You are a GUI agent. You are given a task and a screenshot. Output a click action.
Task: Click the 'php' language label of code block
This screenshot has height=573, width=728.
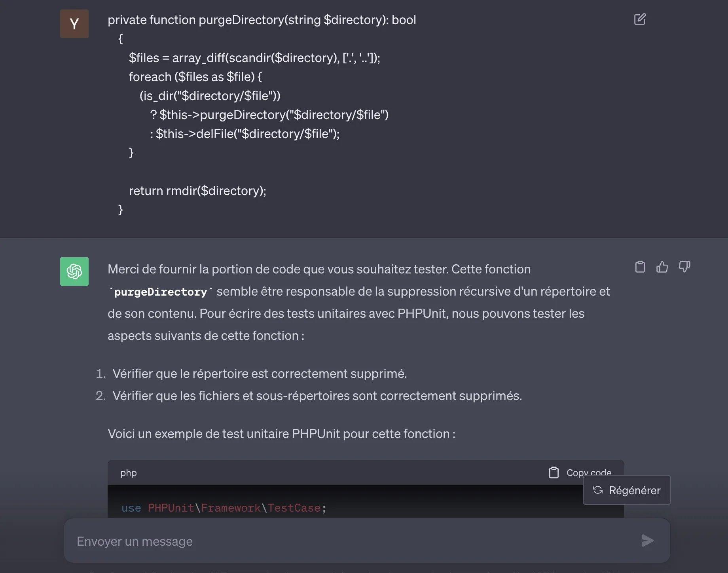[129, 473]
